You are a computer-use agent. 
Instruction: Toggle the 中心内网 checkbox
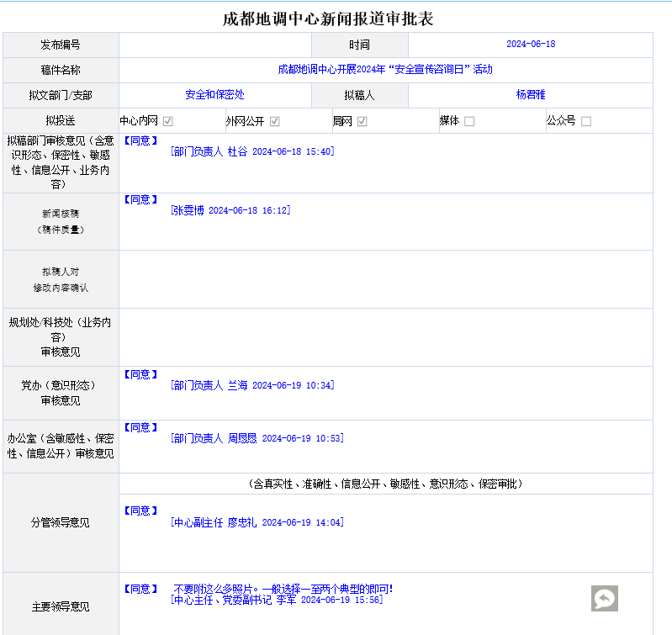[x=168, y=121]
